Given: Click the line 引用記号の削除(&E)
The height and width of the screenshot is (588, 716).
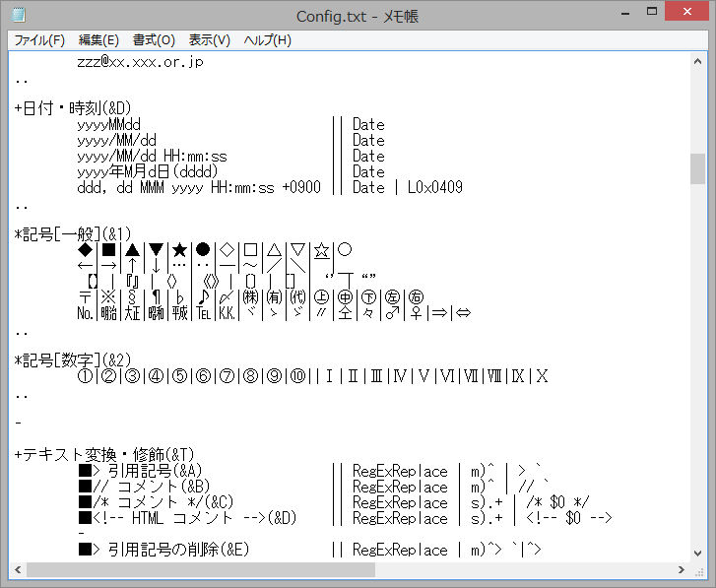Looking at the screenshot, I should tap(163, 550).
